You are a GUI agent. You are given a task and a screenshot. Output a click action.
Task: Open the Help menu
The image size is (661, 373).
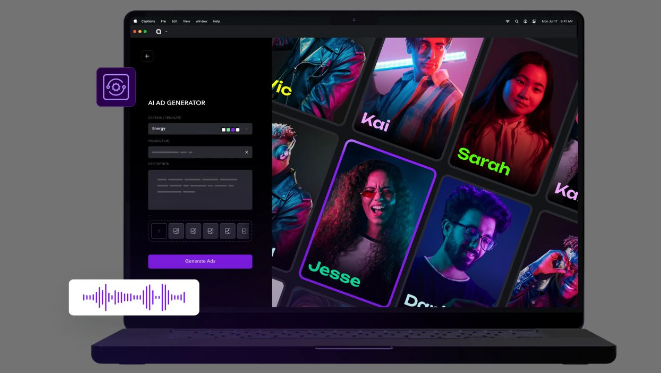tap(216, 21)
